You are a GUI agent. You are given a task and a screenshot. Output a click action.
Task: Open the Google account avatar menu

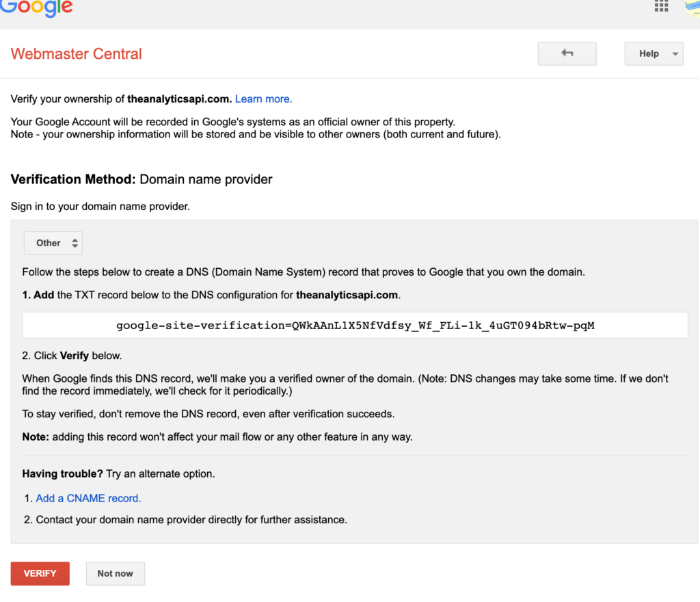click(x=692, y=7)
